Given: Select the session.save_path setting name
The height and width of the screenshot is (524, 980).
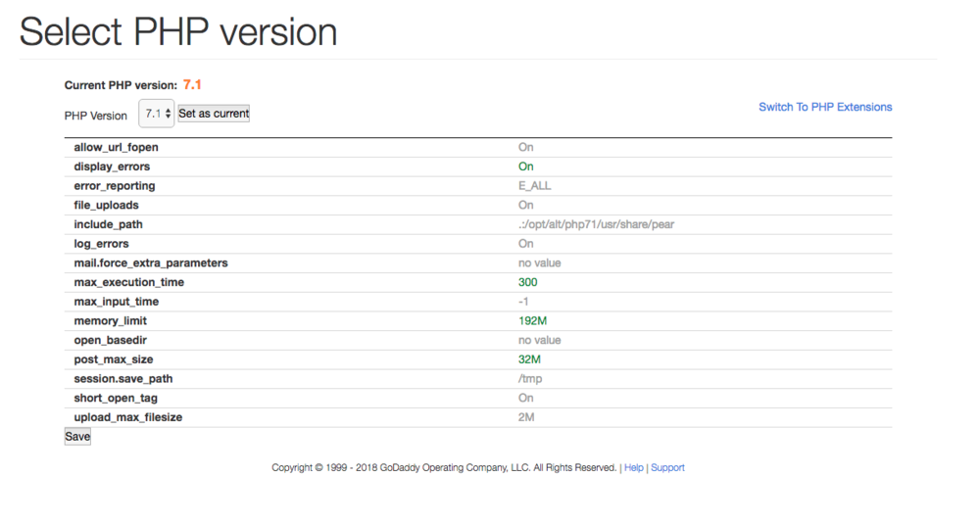Looking at the screenshot, I should (x=123, y=379).
